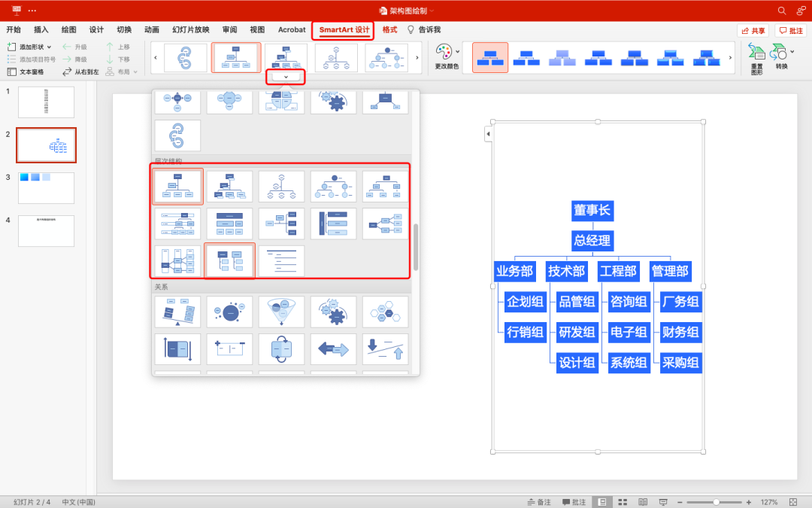Show previous layouts with left arrow
Image resolution: width=812 pixels, height=508 pixels.
(156, 57)
